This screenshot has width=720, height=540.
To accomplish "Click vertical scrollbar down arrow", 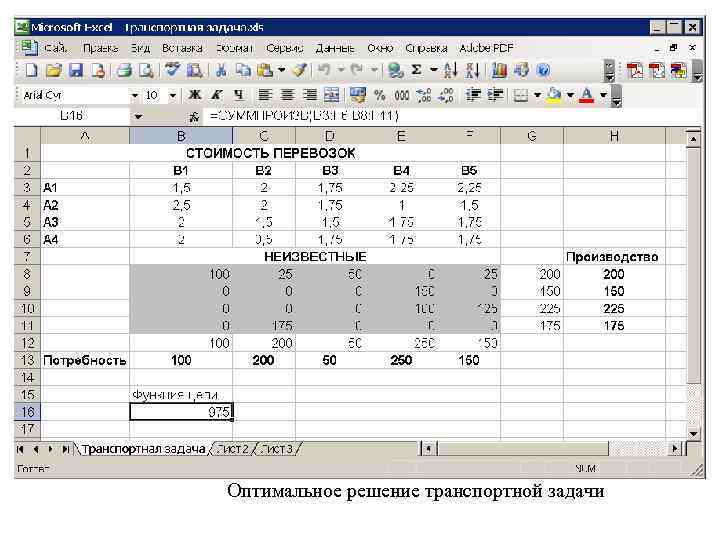I will click(693, 433).
